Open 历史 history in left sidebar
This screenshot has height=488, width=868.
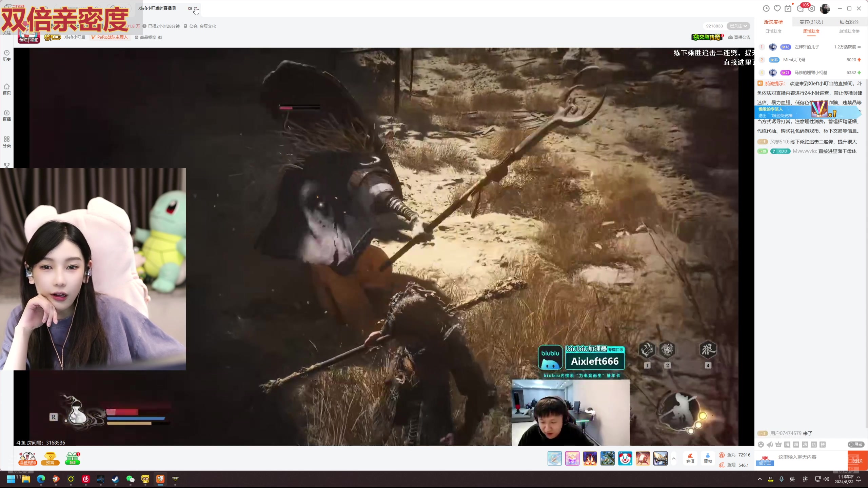coord(7,56)
